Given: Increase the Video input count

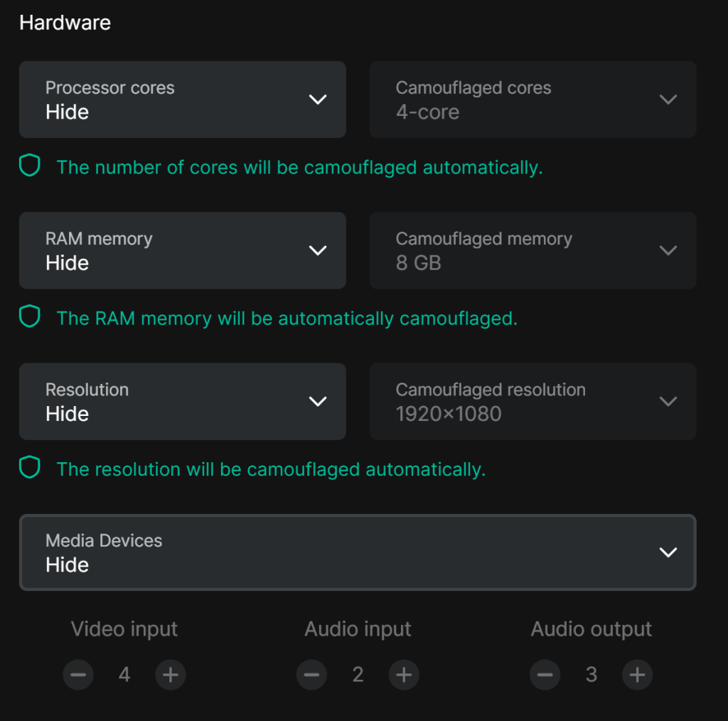Looking at the screenshot, I should click(171, 675).
